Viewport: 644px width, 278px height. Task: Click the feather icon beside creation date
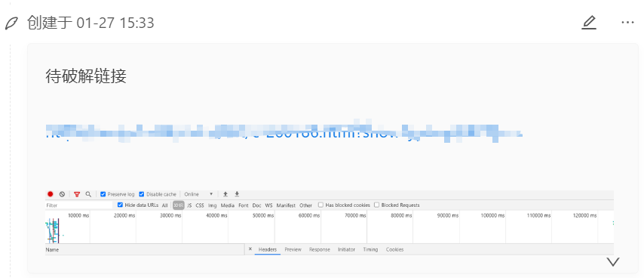tap(11, 23)
